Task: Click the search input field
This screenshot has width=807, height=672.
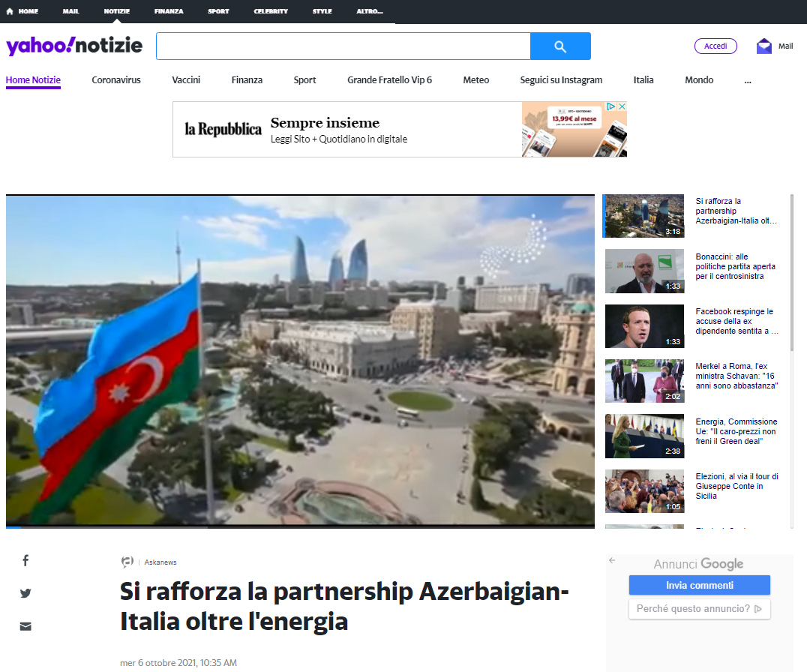Action: pyautogui.click(x=343, y=46)
